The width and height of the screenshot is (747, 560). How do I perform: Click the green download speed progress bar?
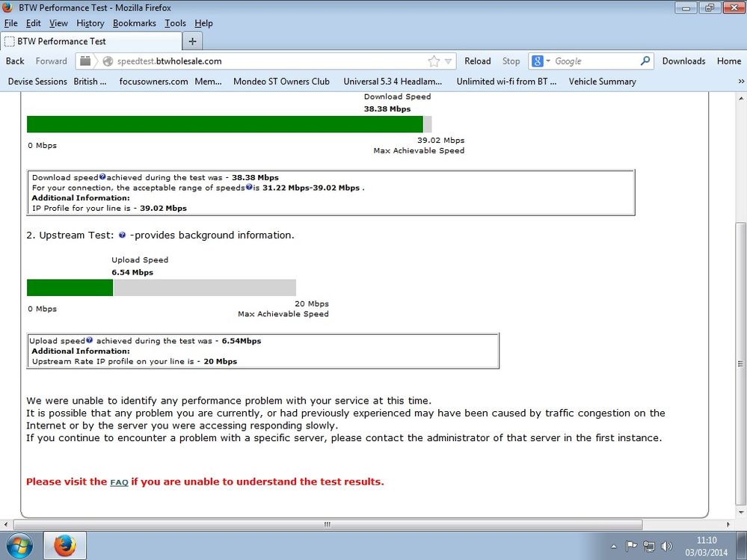[225, 124]
